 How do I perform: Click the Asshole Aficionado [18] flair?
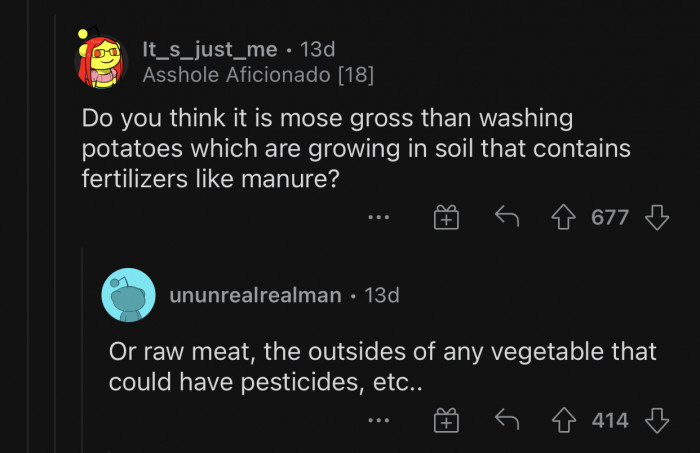pyautogui.click(x=258, y=74)
